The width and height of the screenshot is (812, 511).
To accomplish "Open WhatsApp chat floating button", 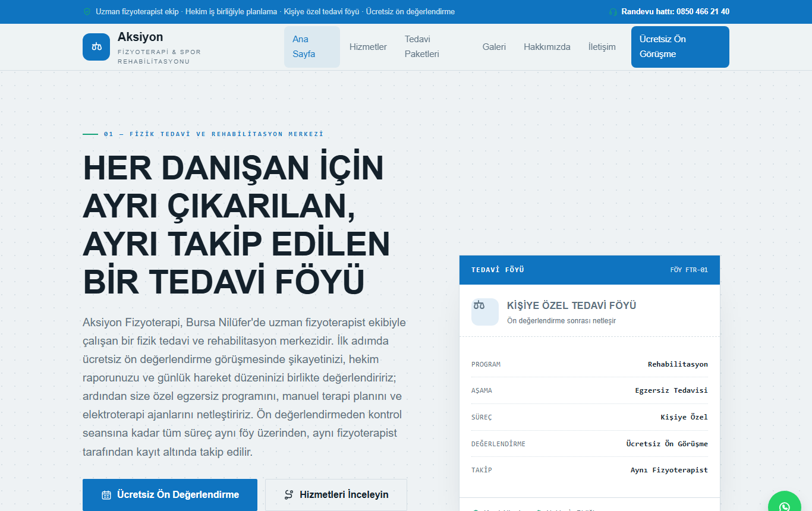I will tap(785, 506).
